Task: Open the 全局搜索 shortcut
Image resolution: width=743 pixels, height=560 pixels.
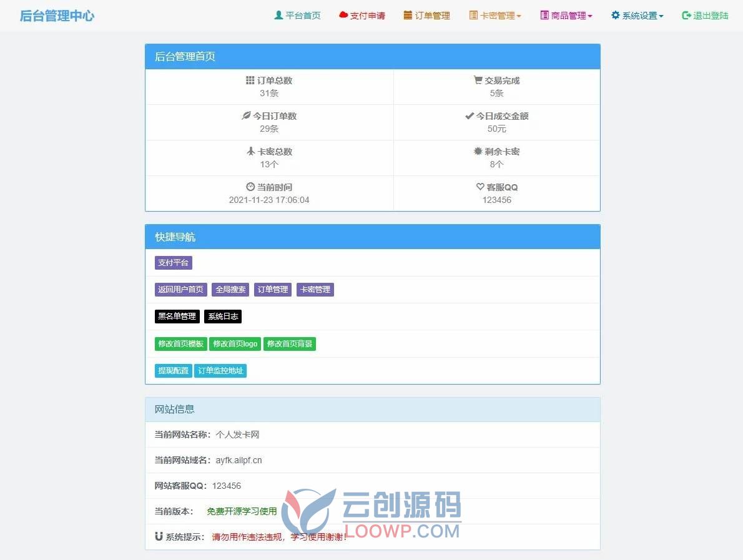Action: 230,290
